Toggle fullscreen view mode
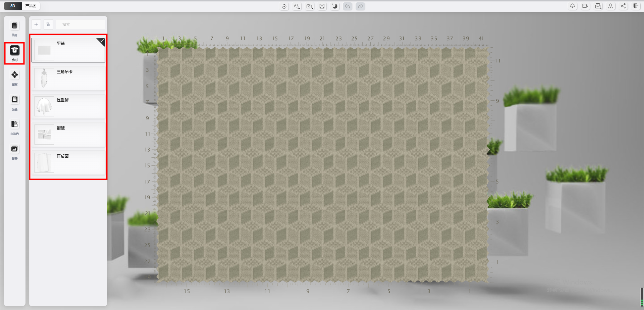 (322, 6)
